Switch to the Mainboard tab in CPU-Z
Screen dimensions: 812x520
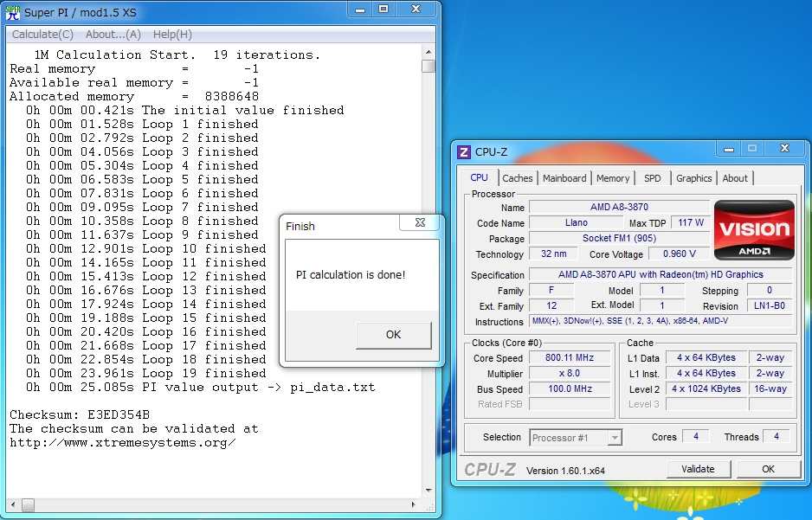pyautogui.click(x=564, y=178)
